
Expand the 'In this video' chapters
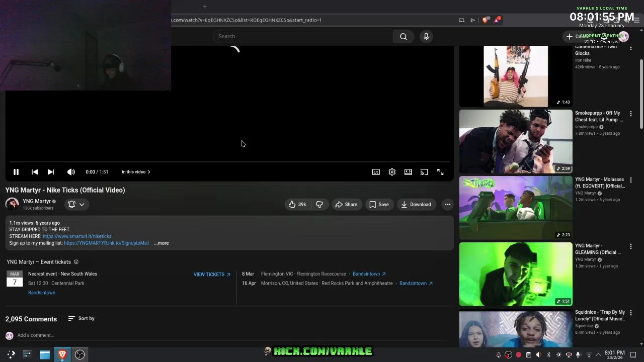[x=136, y=172]
